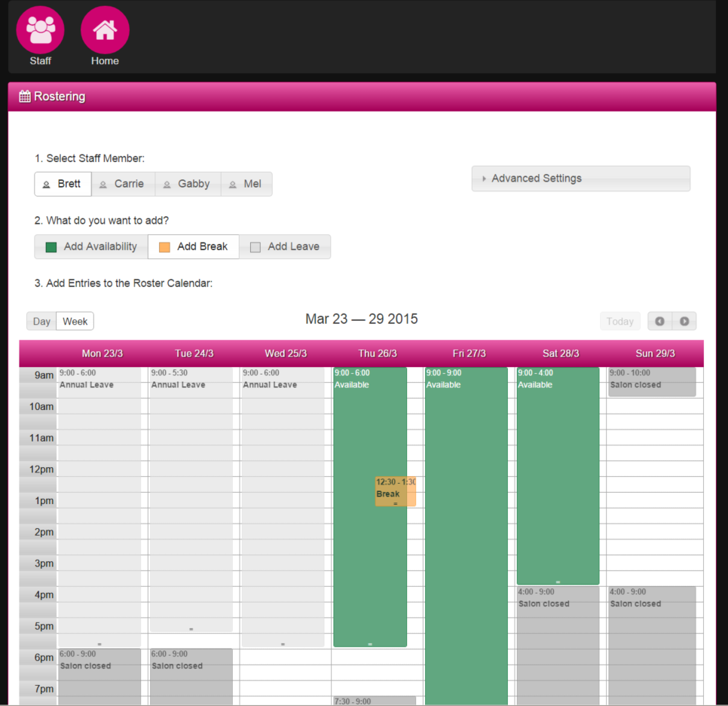Click Saturday's 4:00 - 9:00 Salon closed block
The height and width of the screenshot is (706, 728).
point(558,646)
